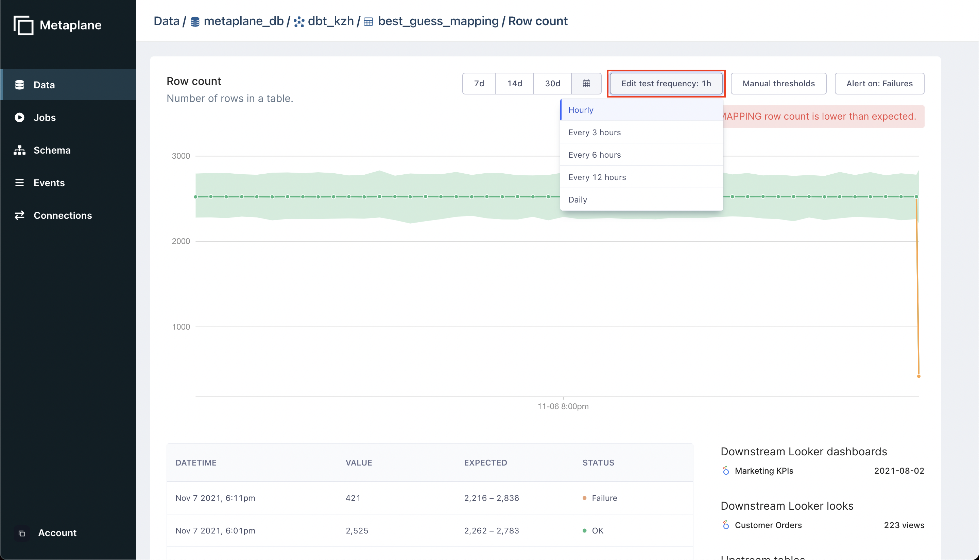
Task: Go to metaplane_db breadcrumb link
Action: tap(243, 21)
